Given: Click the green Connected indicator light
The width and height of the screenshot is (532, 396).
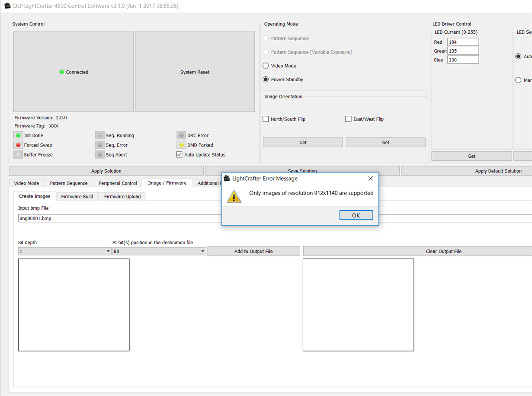Looking at the screenshot, I should (62, 72).
